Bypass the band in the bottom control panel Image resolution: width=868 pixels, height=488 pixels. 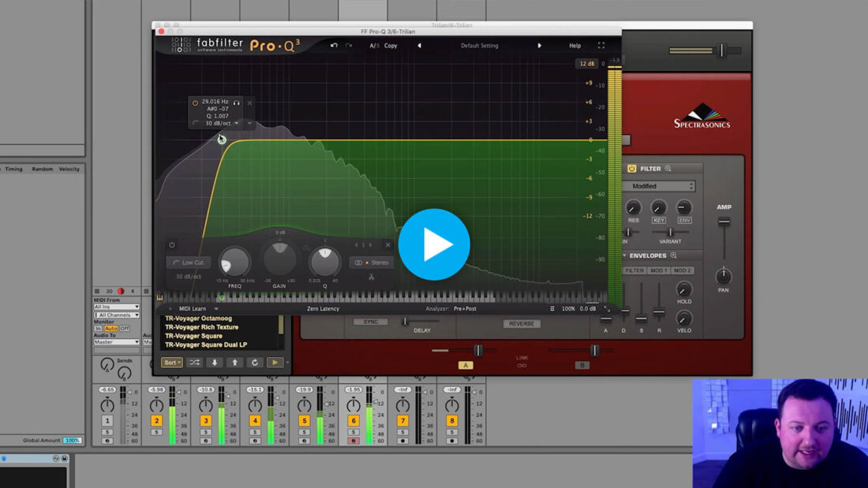172,244
